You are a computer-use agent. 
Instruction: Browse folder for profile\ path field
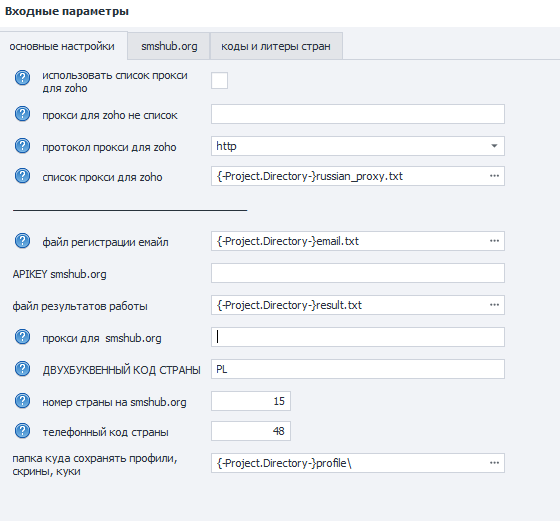[x=494, y=463]
